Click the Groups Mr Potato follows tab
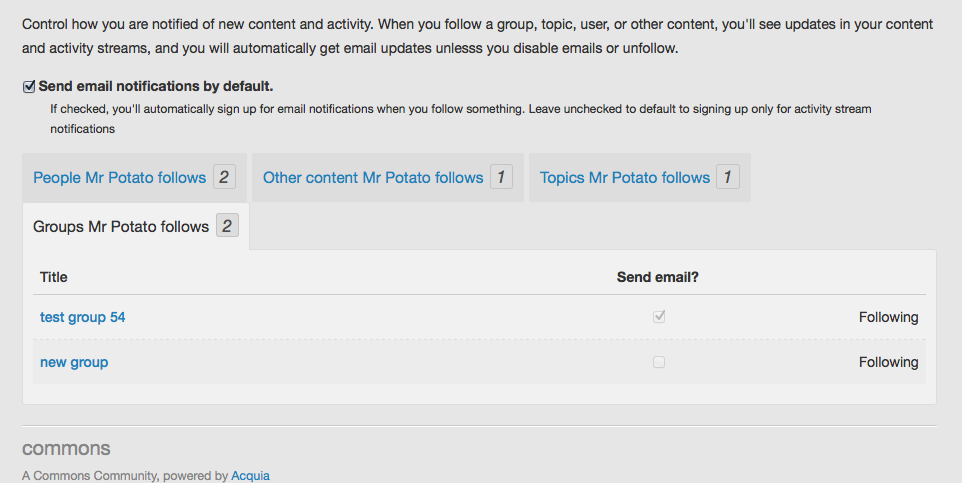The height and width of the screenshot is (483, 962). click(x=121, y=227)
